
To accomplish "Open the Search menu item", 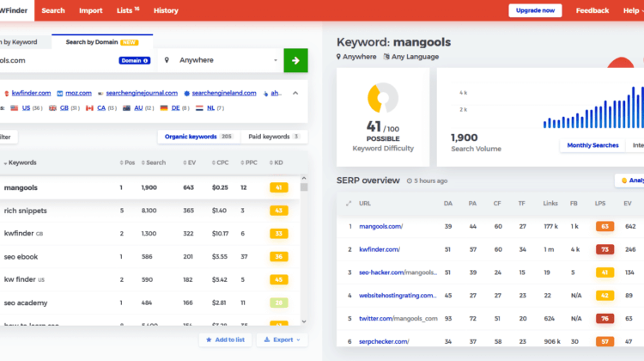I will (x=53, y=10).
